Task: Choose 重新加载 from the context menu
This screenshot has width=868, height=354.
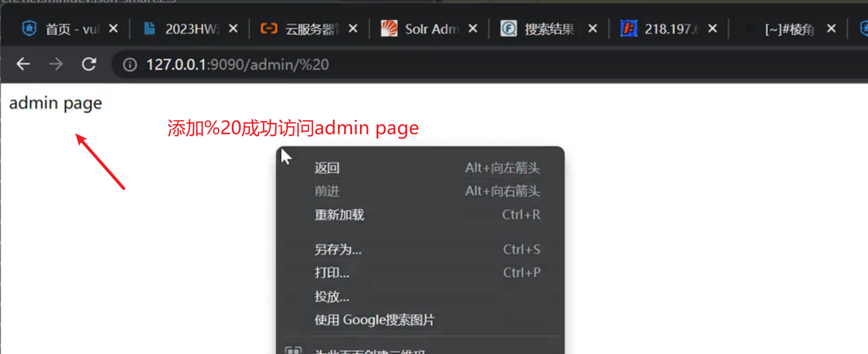Action: coord(339,215)
